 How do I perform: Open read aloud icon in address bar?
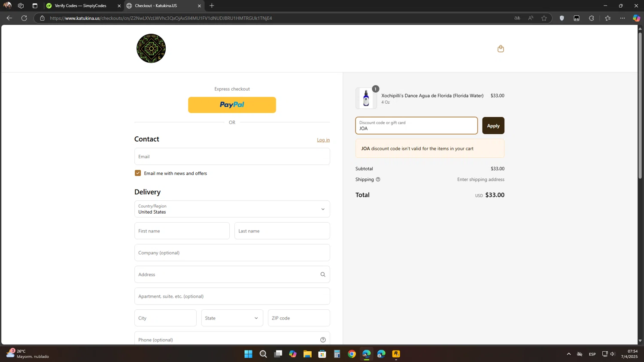531,18
